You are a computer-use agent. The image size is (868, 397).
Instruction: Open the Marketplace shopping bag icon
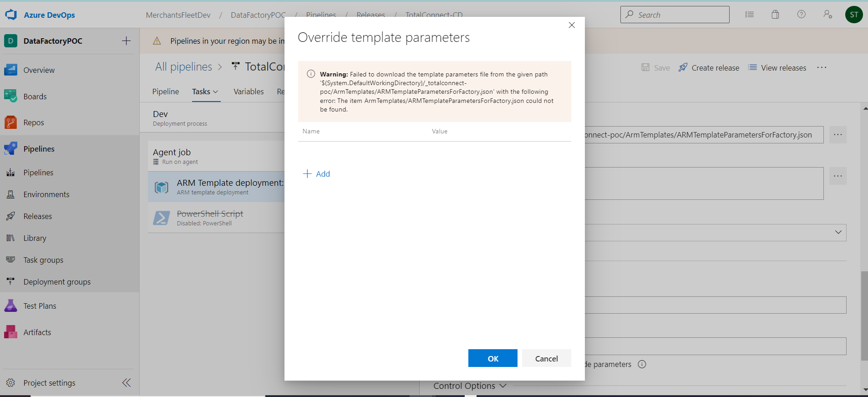(x=775, y=15)
